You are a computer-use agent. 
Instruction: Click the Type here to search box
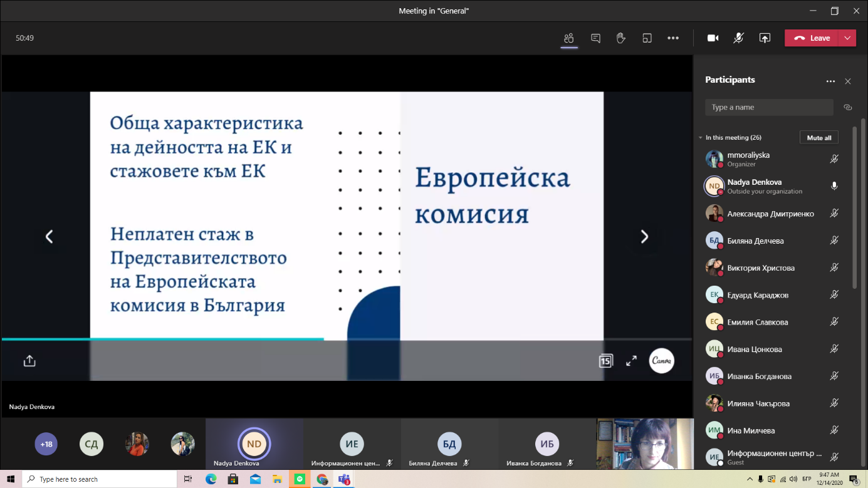point(100,479)
